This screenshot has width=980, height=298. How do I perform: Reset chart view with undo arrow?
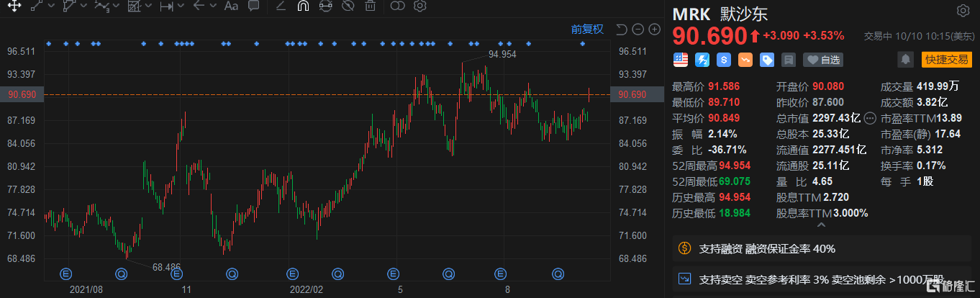click(x=622, y=30)
